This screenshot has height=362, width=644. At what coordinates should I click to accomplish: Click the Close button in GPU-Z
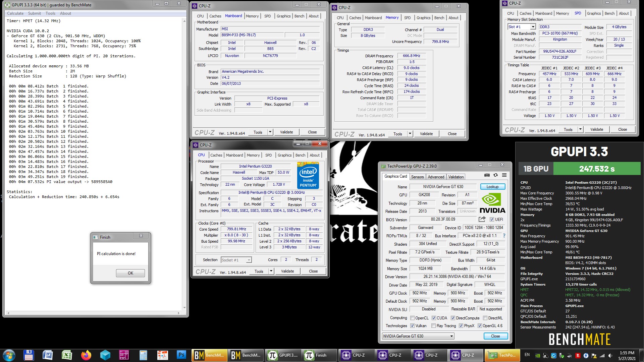point(495,336)
